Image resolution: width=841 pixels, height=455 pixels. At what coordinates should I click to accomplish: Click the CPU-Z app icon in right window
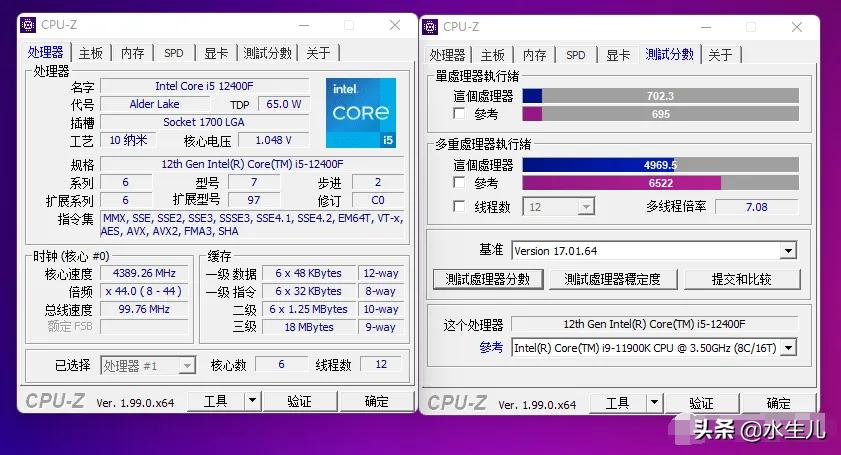coord(430,27)
